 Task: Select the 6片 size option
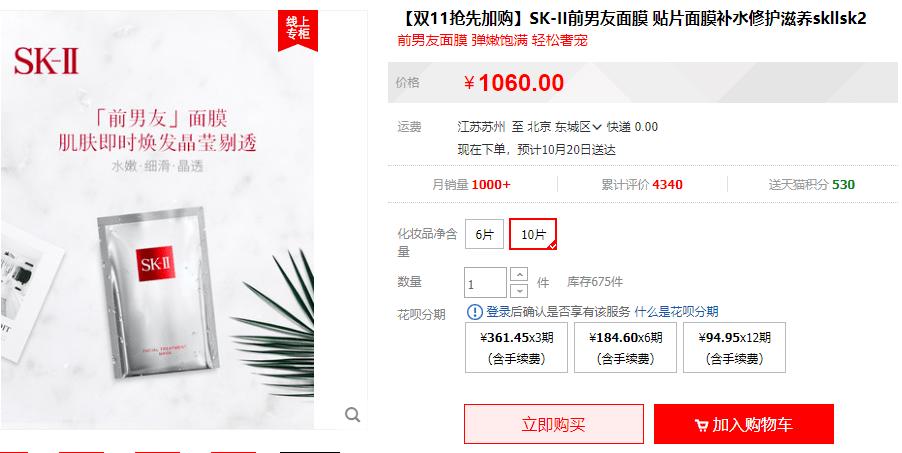click(484, 234)
